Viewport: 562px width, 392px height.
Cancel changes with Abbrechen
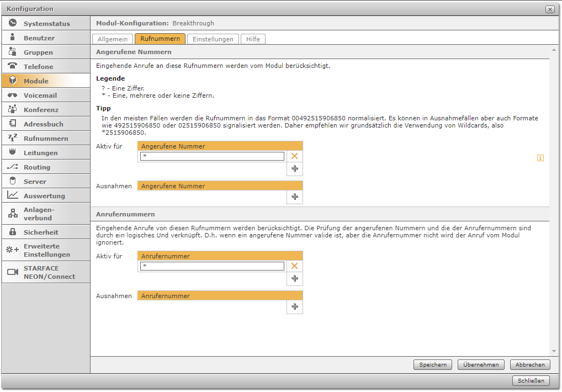[x=530, y=364]
